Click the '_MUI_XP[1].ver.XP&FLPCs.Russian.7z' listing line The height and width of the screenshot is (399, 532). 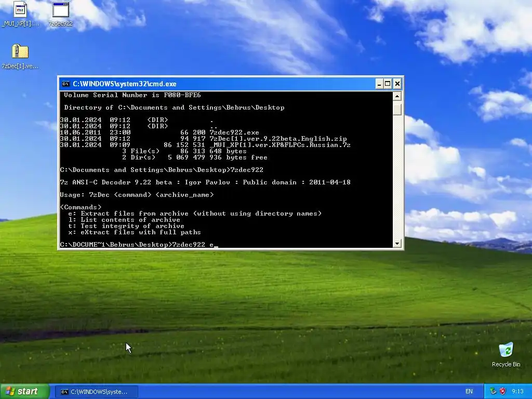tap(205, 145)
